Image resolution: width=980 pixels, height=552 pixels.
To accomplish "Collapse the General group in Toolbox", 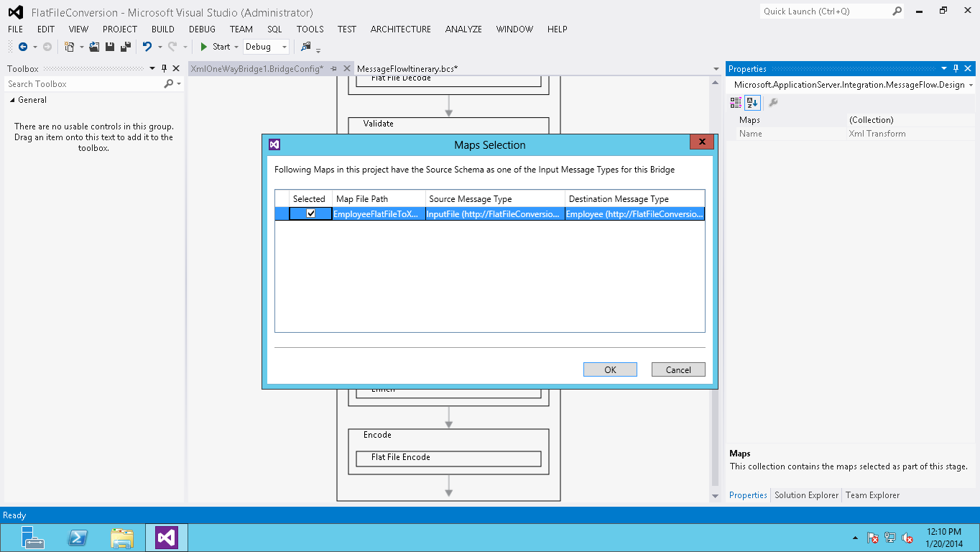I will point(11,100).
